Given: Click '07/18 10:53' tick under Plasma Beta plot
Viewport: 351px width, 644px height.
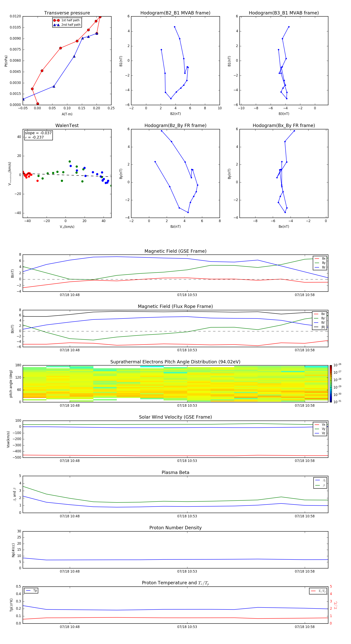Looking at the screenshot, I should point(187,516).
